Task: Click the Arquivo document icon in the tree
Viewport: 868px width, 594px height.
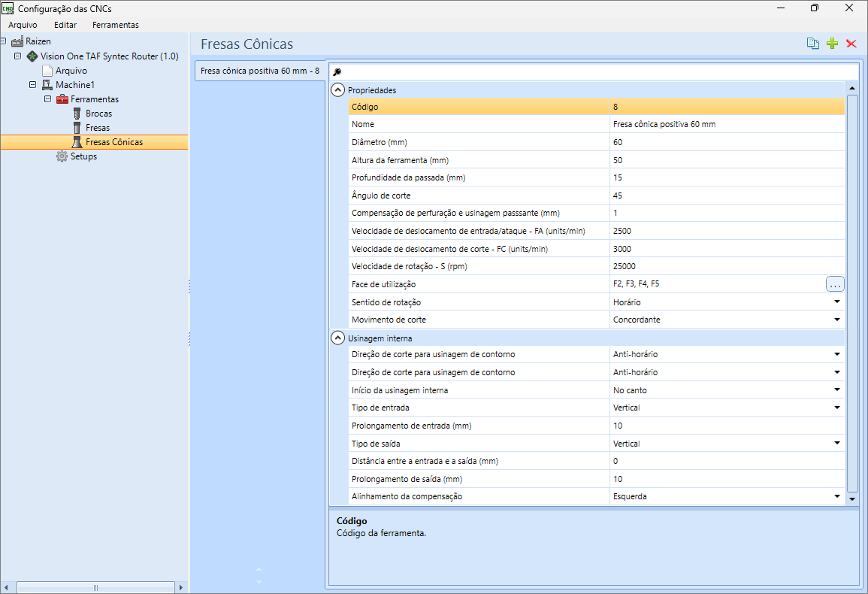Action: point(47,71)
